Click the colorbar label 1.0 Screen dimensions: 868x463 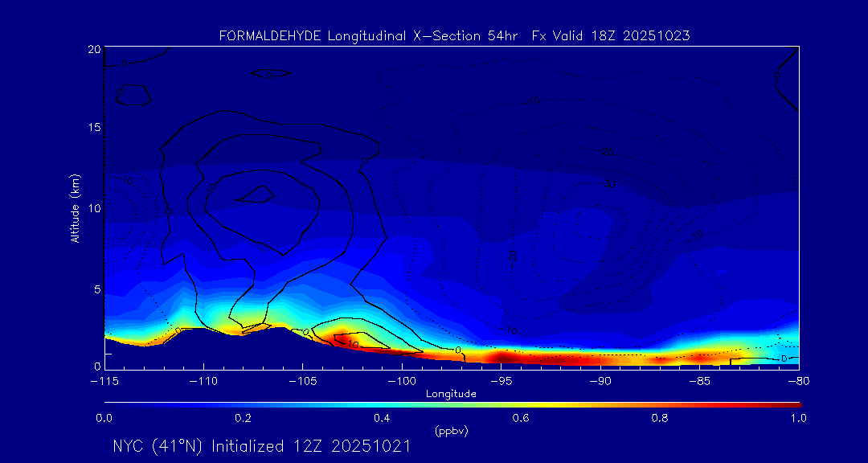point(799,418)
